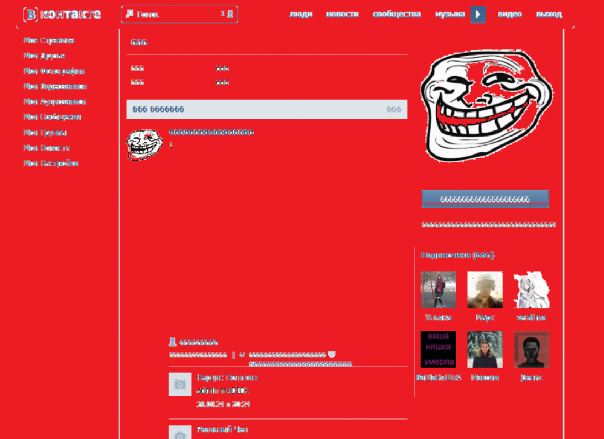Click the large trollface profile picture
Image resolution: width=604 pixels, height=439 pixels.
(486, 105)
